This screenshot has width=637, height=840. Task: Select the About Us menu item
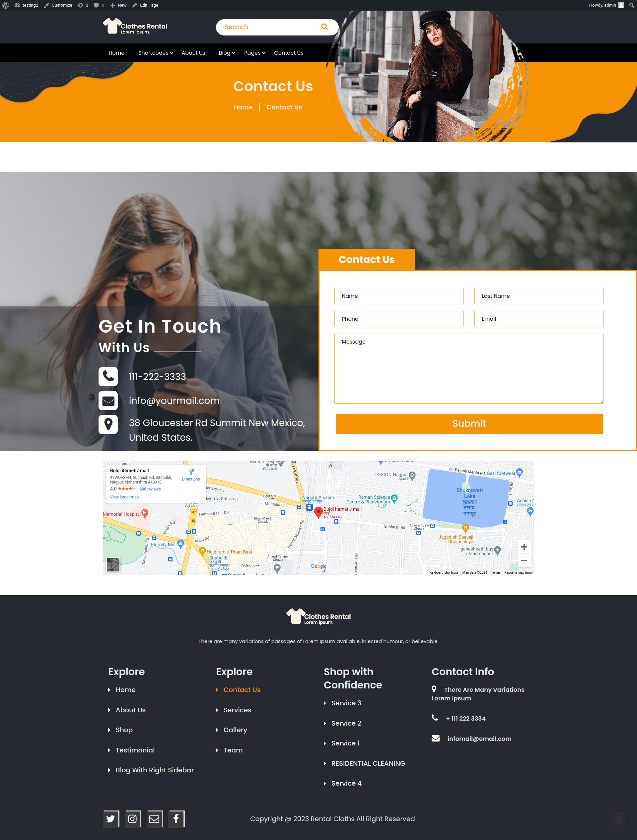coord(193,53)
